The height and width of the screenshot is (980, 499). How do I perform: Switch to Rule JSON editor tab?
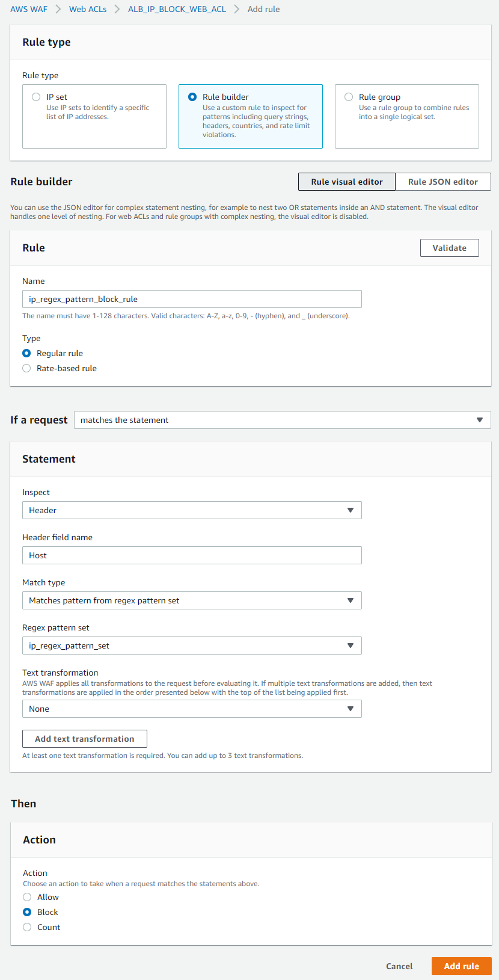(442, 182)
